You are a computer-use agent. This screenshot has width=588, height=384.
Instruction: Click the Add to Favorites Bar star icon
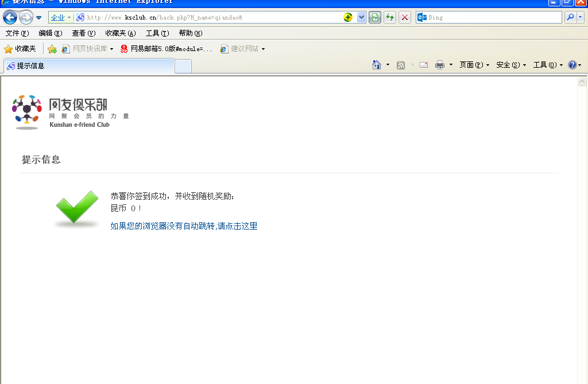(52, 49)
